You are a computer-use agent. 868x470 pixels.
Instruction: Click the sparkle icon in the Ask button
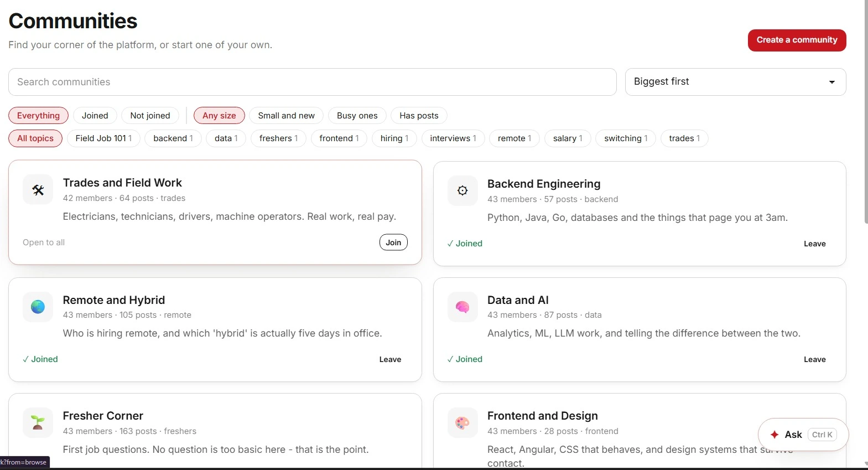[x=775, y=435]
